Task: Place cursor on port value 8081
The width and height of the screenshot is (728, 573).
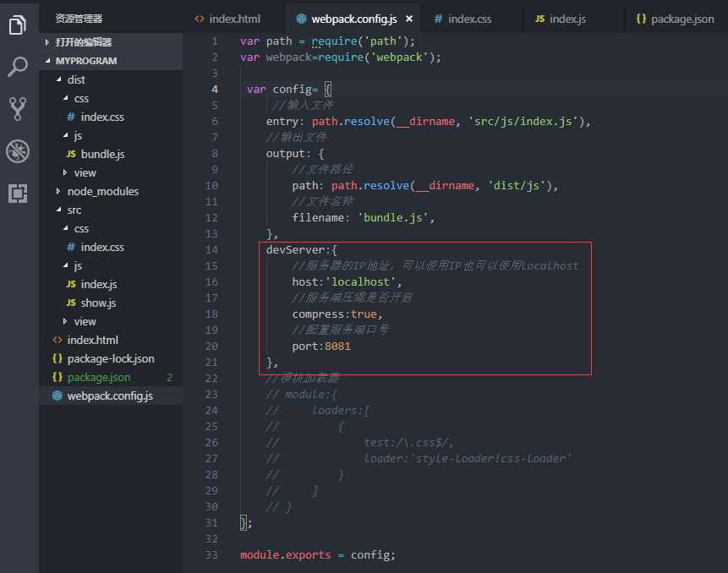Action: click(x=337, y=347)
